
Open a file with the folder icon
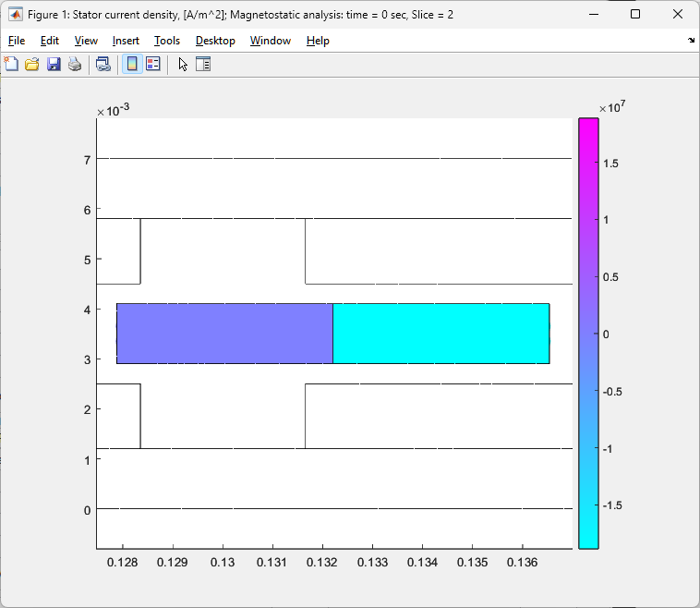[32, 65]
